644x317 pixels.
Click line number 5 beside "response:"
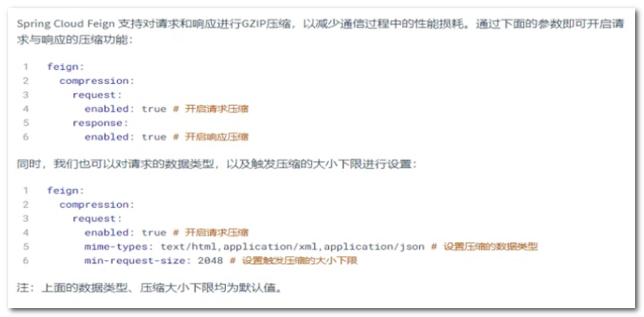tap(26, 123)
